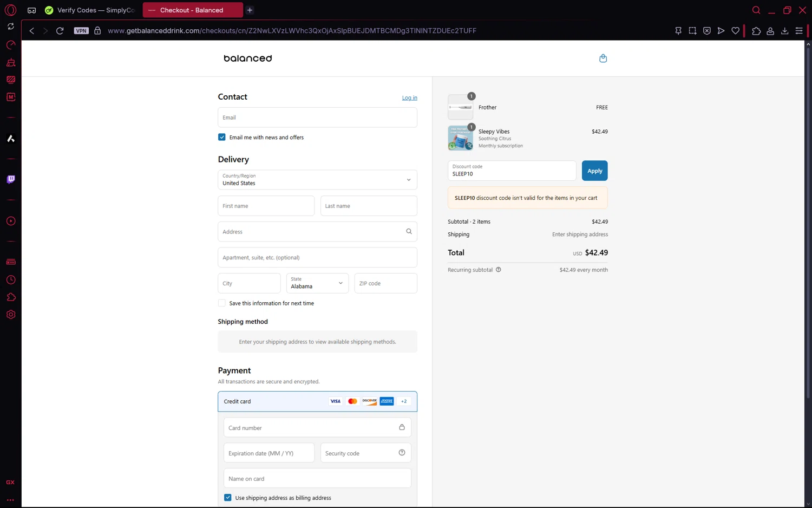The image size is (812, 508).
Task: Focus the Email input field
Action: click(317, 118)
